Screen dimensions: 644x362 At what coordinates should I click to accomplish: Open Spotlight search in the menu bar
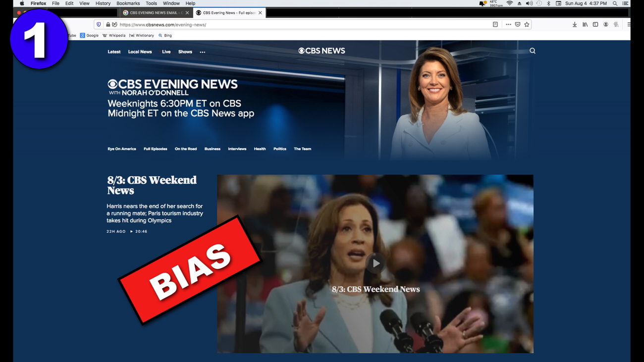(x=615, y=3)
